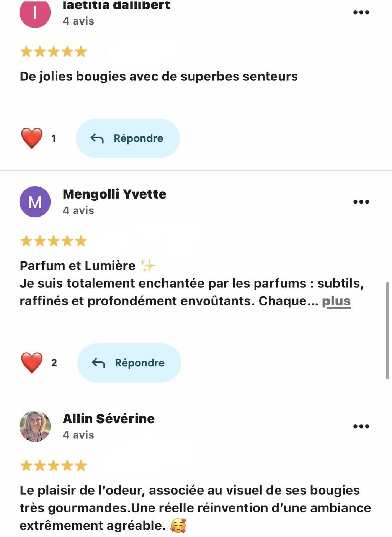This screenshot has width=392, height=537.
Task: Click Répondre under laetitia dallibert's review
Action: click(127, 138)
